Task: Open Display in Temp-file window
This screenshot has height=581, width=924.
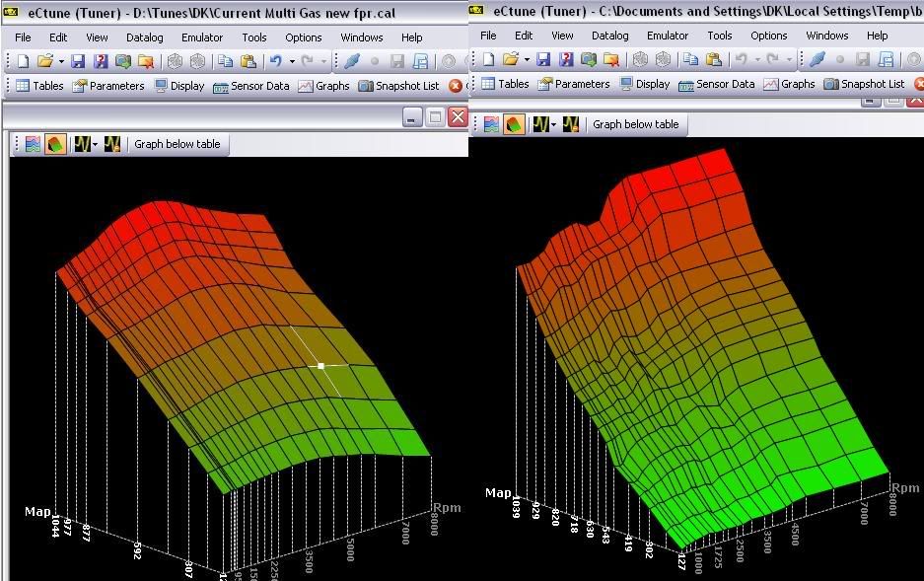Action: (x=645, y=84)
